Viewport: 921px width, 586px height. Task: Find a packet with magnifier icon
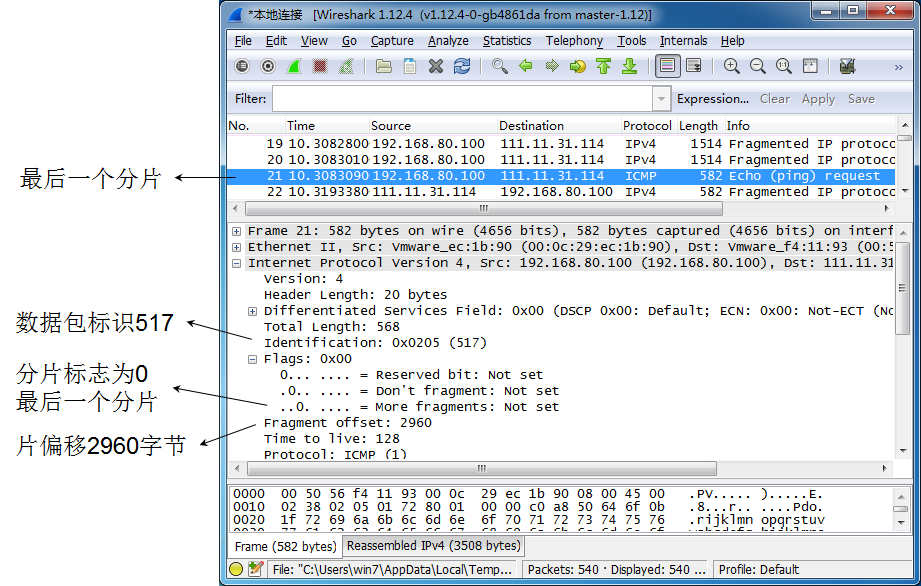point(500,66)
